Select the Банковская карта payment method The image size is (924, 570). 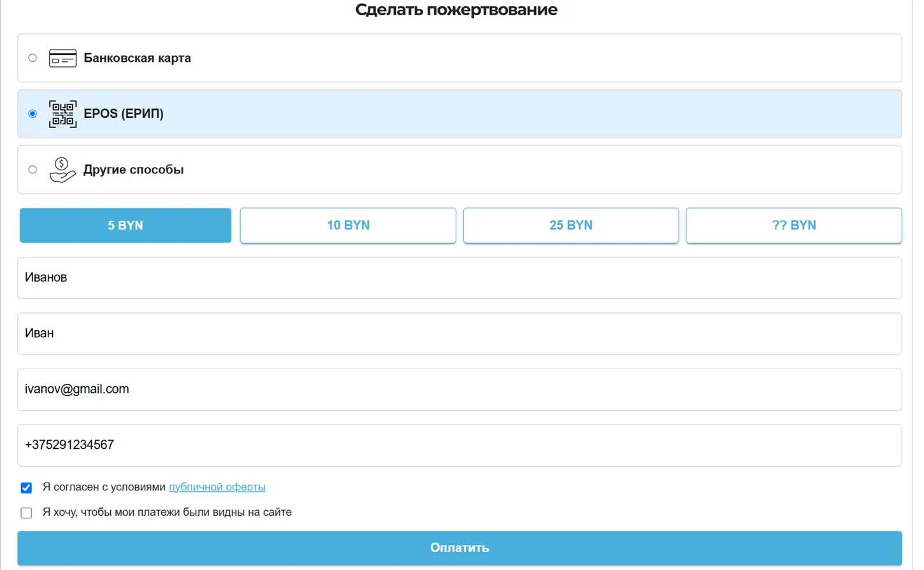click(x=32, y=57)
